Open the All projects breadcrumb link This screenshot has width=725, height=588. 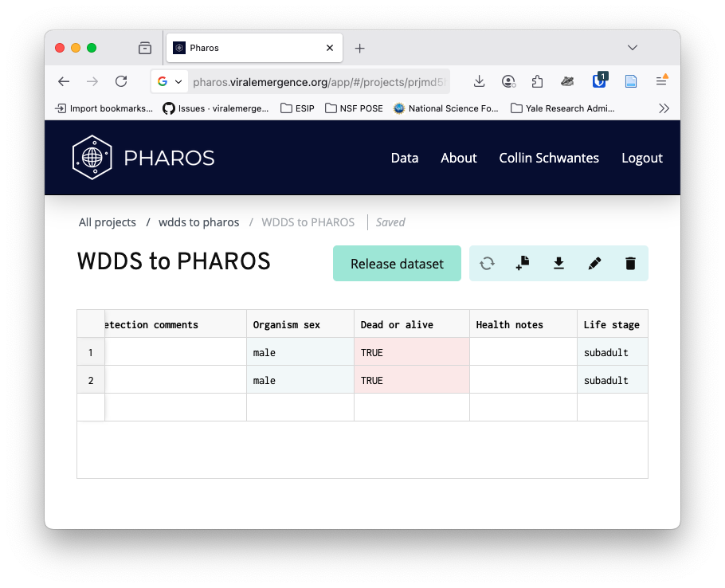click(107, 222)
